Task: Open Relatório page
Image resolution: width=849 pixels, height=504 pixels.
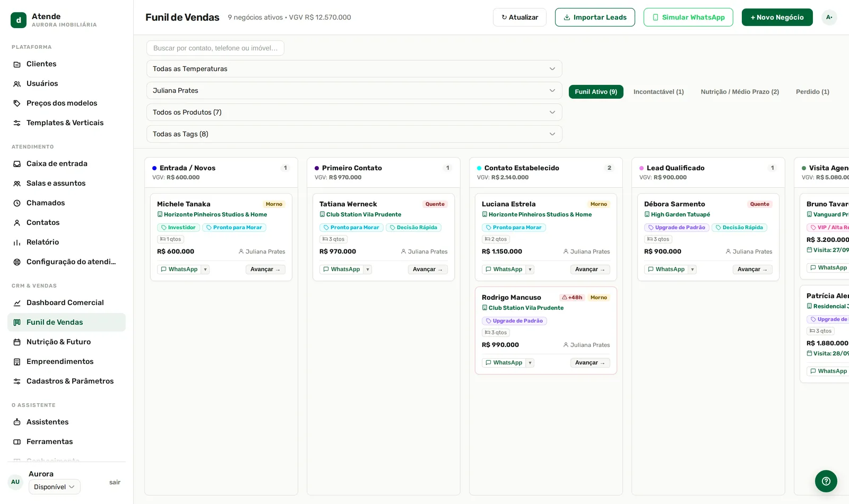Action: 66,242
